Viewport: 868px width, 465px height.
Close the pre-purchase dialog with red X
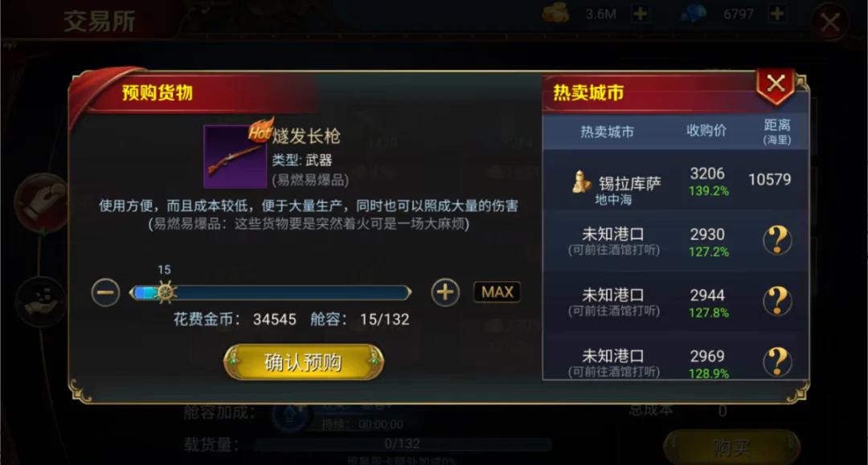tap(776, 84)
